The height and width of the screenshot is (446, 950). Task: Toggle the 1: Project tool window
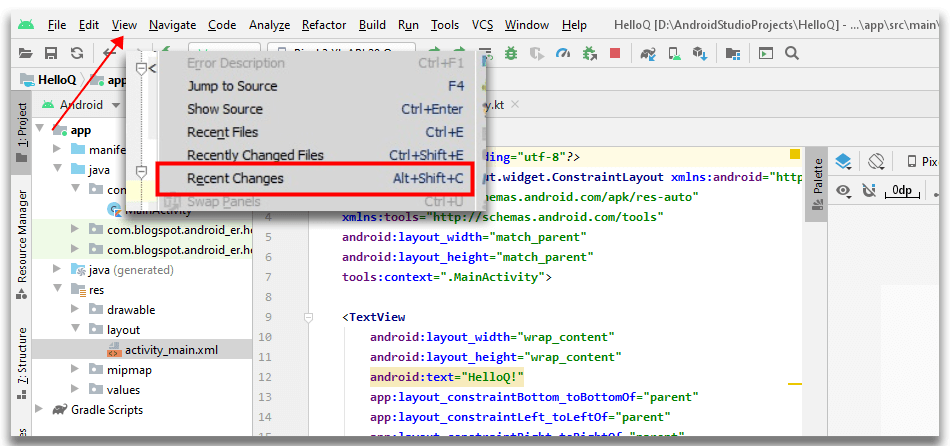(22, 125)
